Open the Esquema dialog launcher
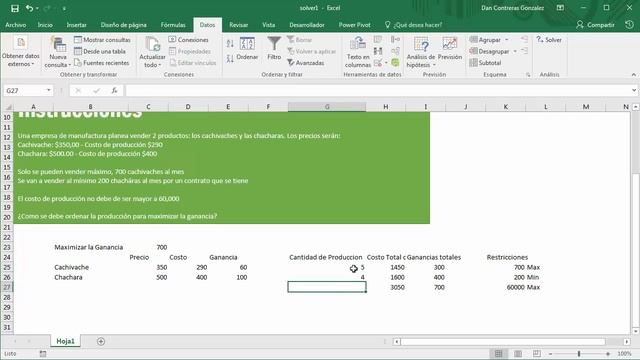The height and width of the screenshot is (360, 640). click(x=528, y=75)
